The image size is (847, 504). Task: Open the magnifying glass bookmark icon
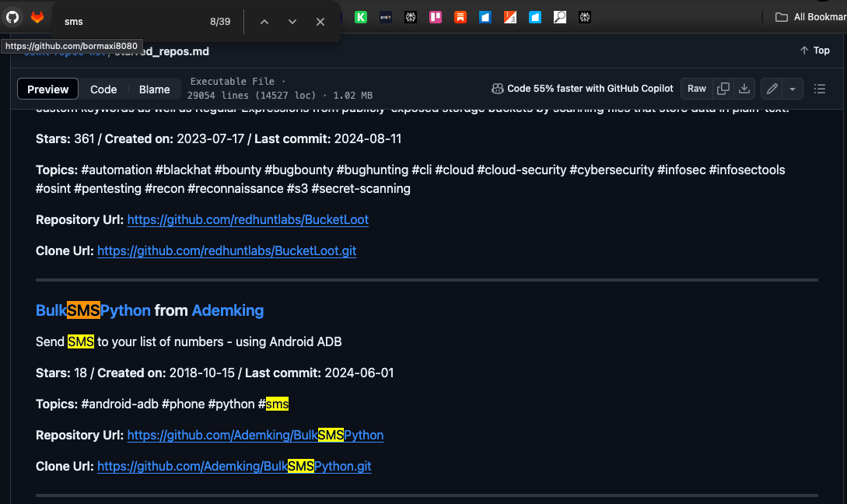[560, 17]
